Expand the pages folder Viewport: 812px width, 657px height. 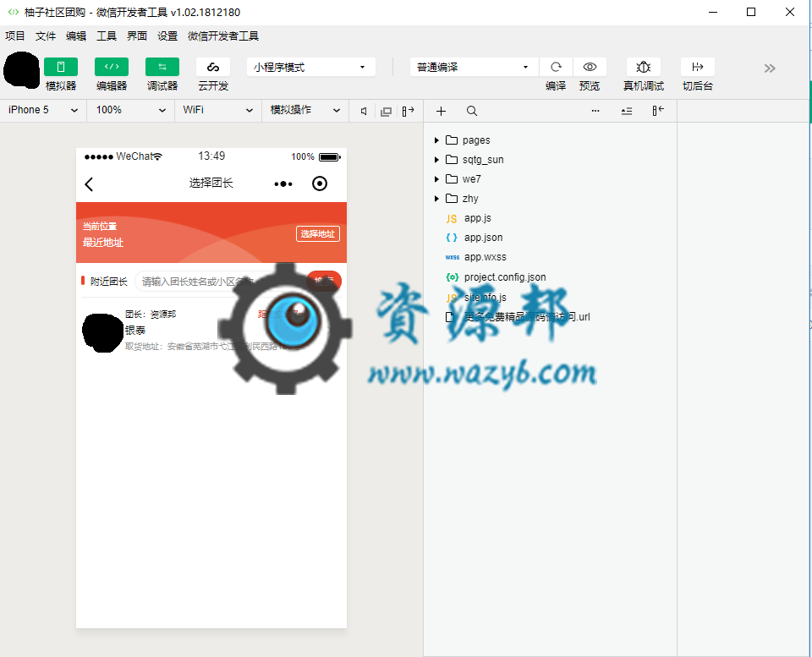click(436, 140)
